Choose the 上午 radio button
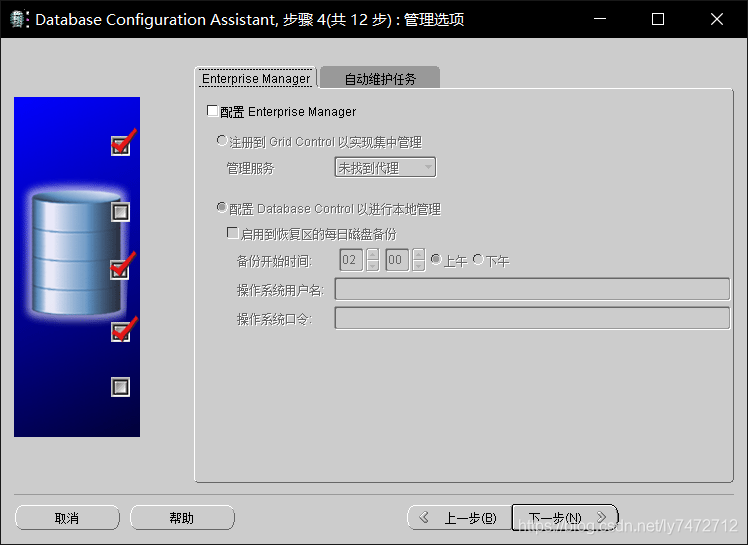The width and height of the screenshot is (748, 545). tap(436, 259)
